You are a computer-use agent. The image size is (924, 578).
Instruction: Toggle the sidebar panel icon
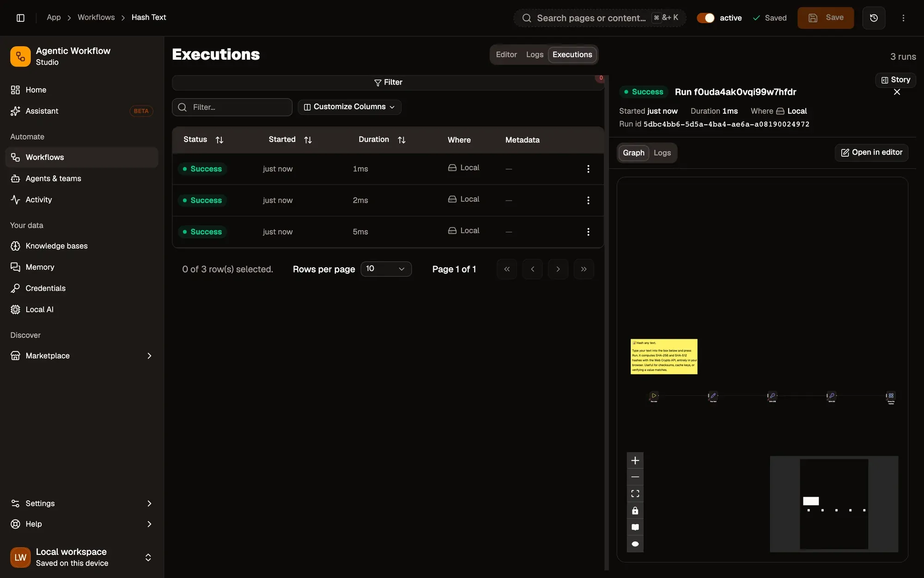point(20,18)
